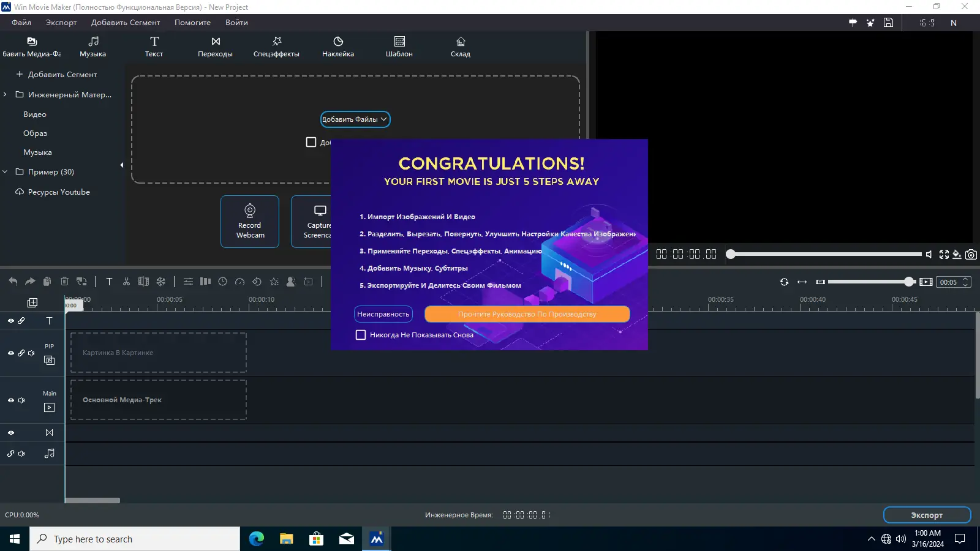Open the Добавить Сегмент menu

126,23
